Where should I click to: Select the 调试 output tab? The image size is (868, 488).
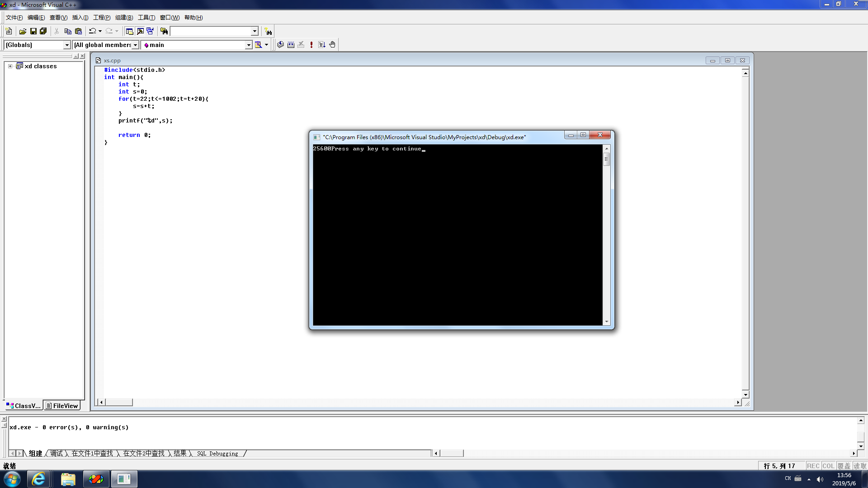pos(57,453)
